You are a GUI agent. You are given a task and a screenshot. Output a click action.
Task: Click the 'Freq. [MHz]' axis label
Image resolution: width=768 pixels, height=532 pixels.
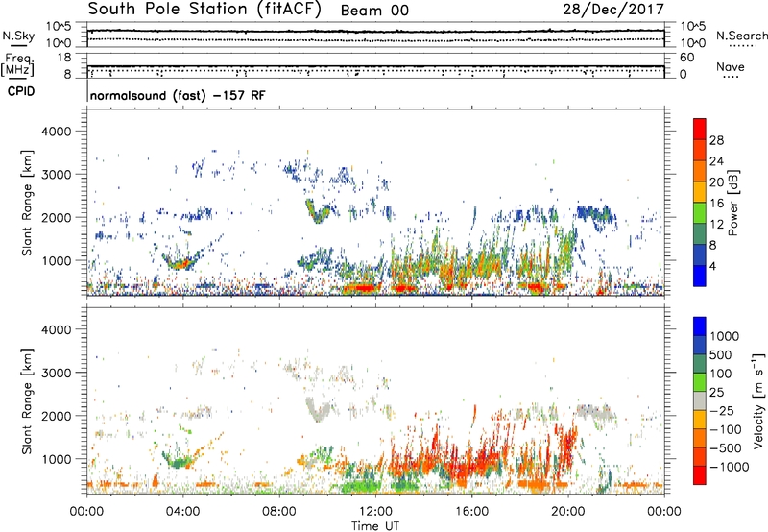pyautogui.click(x=18, y=65)
